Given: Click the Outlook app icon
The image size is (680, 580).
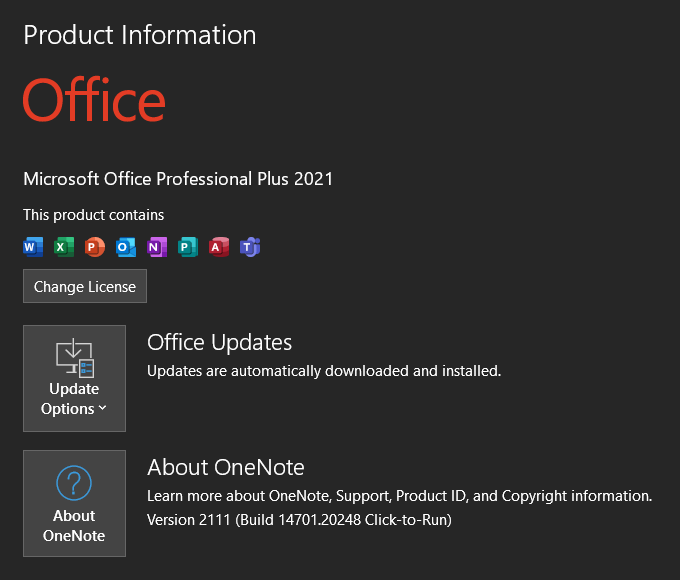Looking at the screenshot, I should pyautogui.click(x=126, y=247).
